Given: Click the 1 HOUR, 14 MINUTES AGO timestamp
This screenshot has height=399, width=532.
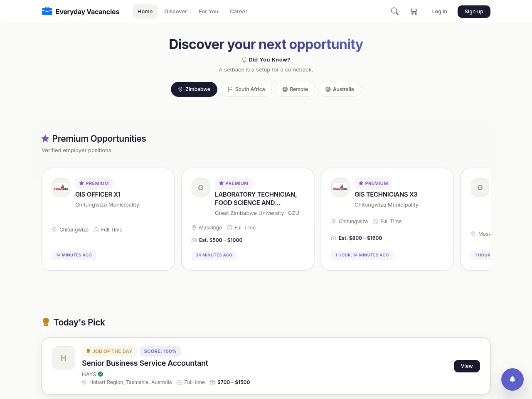Looking at the screenshot, I should [362, 255].
